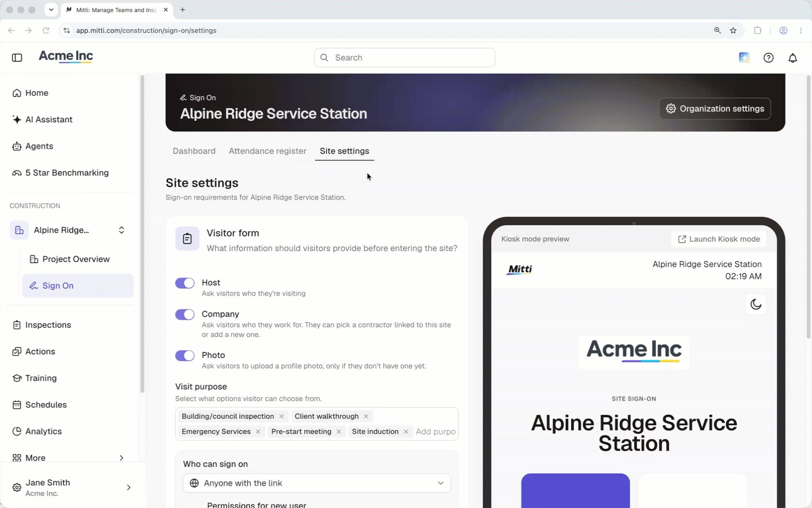The width and height of the screenshot is (812, 508).
Task: Reload the page
Action: pos(46,30)
